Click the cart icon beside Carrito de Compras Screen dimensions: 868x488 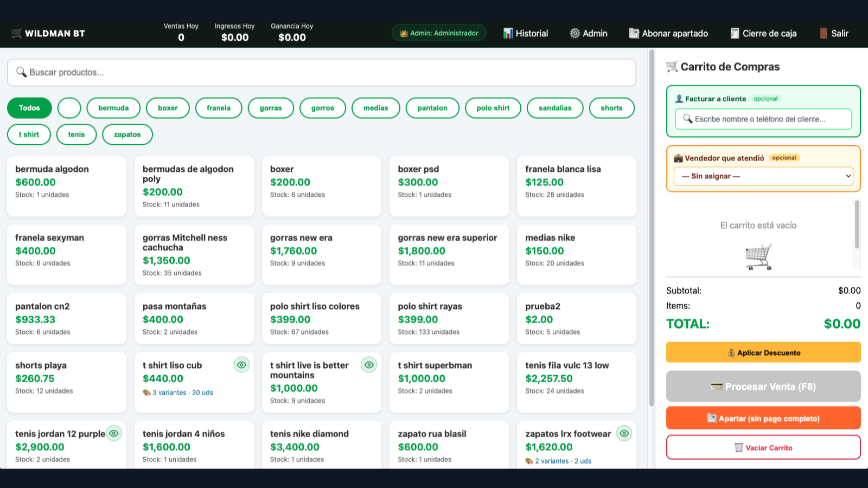coord(672,66)
